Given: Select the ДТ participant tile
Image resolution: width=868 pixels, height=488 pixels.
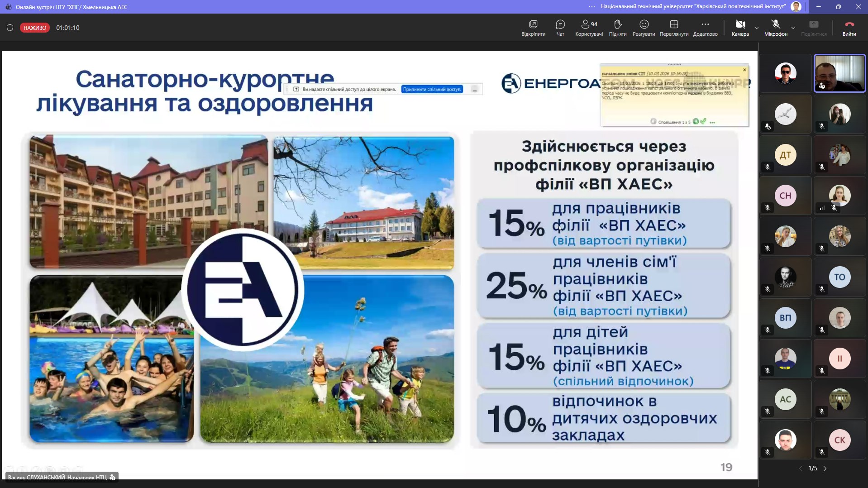Looking at the screenshot, I should [786, 155].
